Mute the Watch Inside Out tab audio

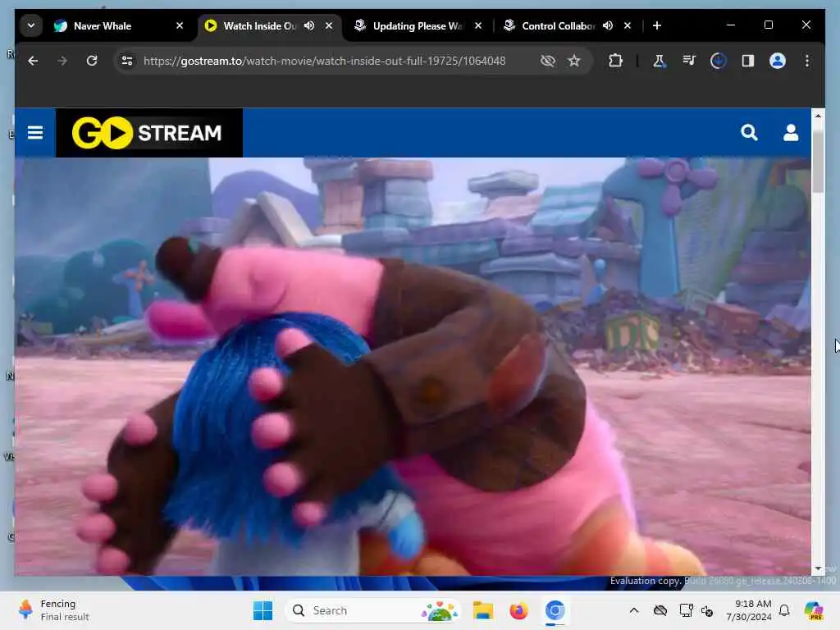click(x=309, y=25)
